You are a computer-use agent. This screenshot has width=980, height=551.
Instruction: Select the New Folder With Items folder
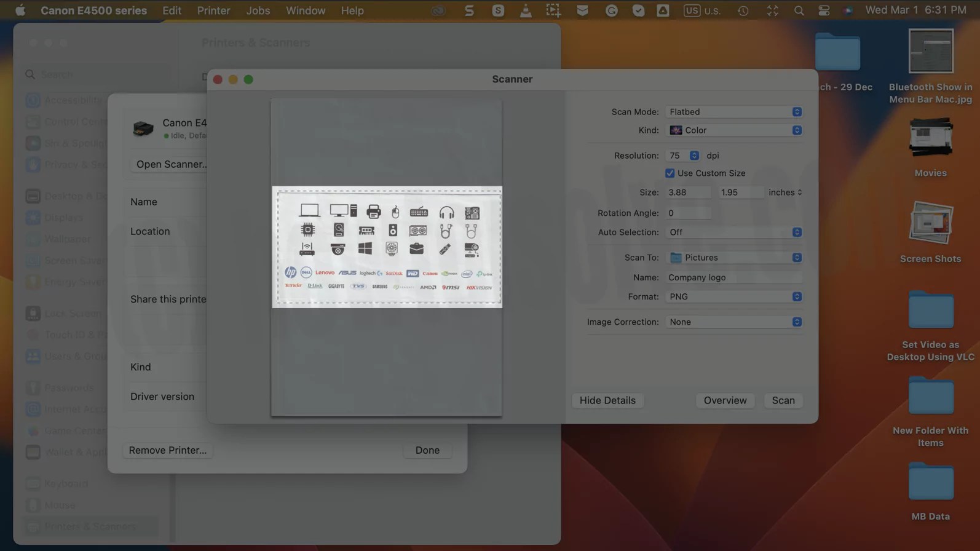(x=930, y=396)
